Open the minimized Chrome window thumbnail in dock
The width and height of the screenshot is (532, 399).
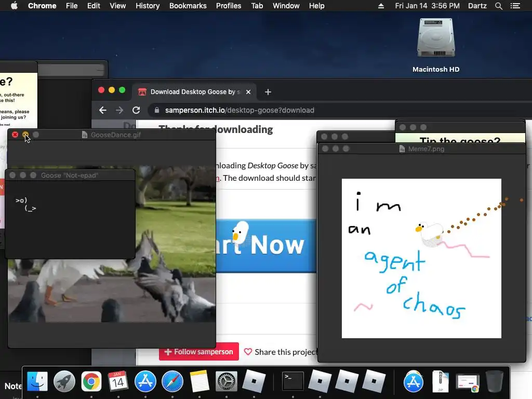(468, 382)
